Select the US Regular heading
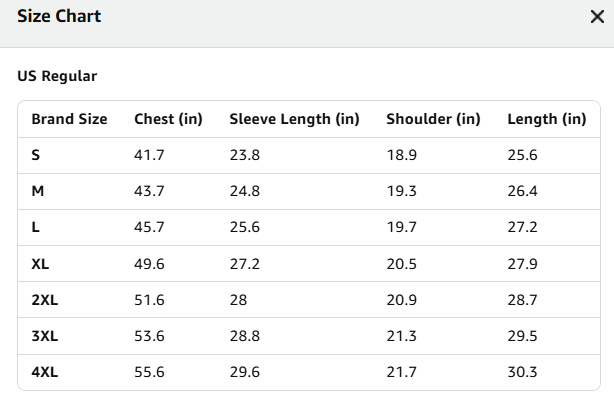This screenshot has width=614, height=406. [57, 76]
